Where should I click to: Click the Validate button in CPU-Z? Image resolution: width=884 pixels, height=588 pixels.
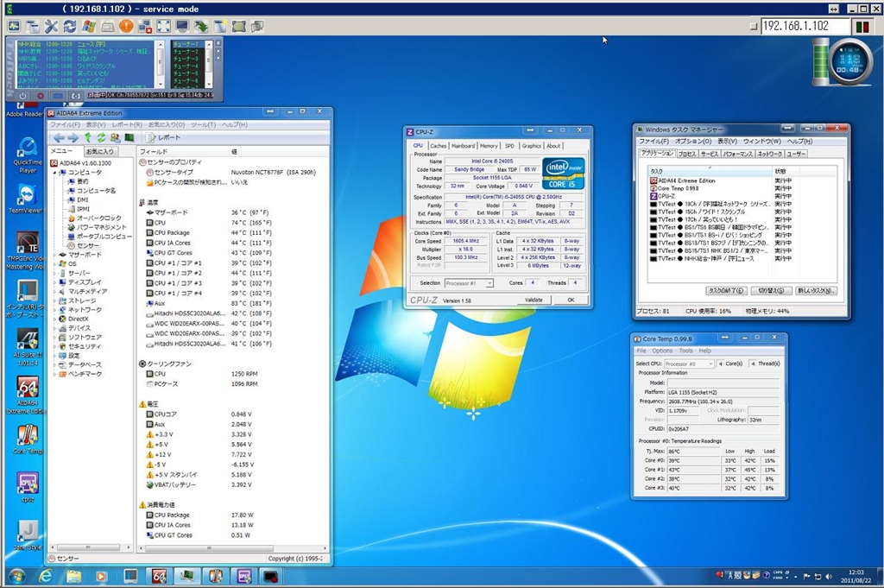point(534,300)
